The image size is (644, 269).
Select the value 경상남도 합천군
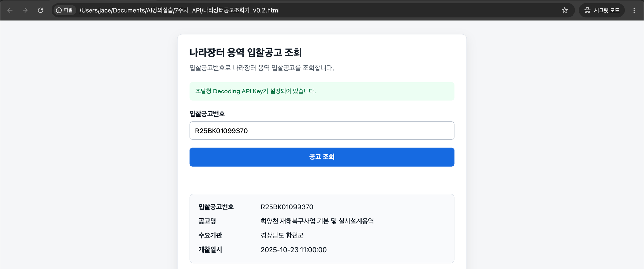click(282, 235)
